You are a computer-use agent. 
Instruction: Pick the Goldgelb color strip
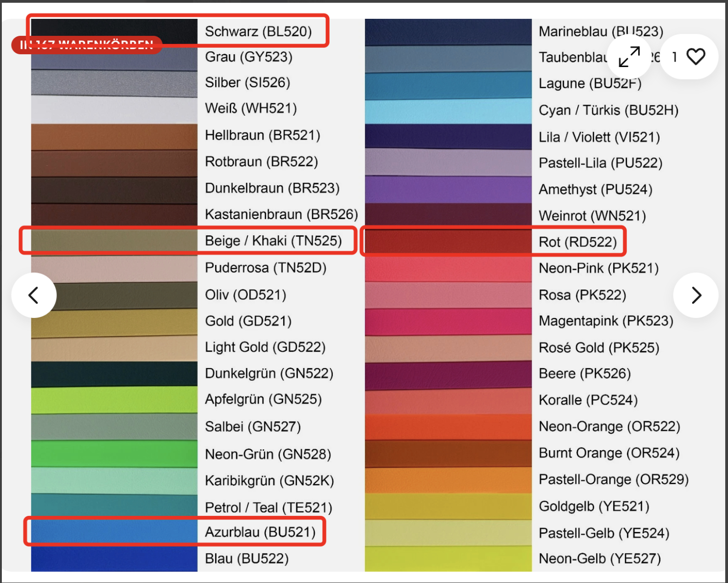[448, 506]
